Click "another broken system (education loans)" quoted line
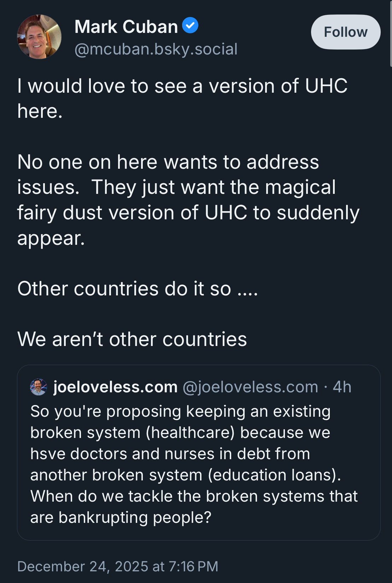 (185, 475)
